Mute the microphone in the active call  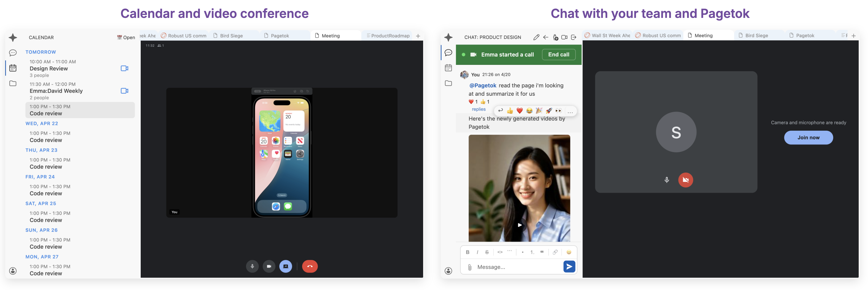(x=252, y=266)
